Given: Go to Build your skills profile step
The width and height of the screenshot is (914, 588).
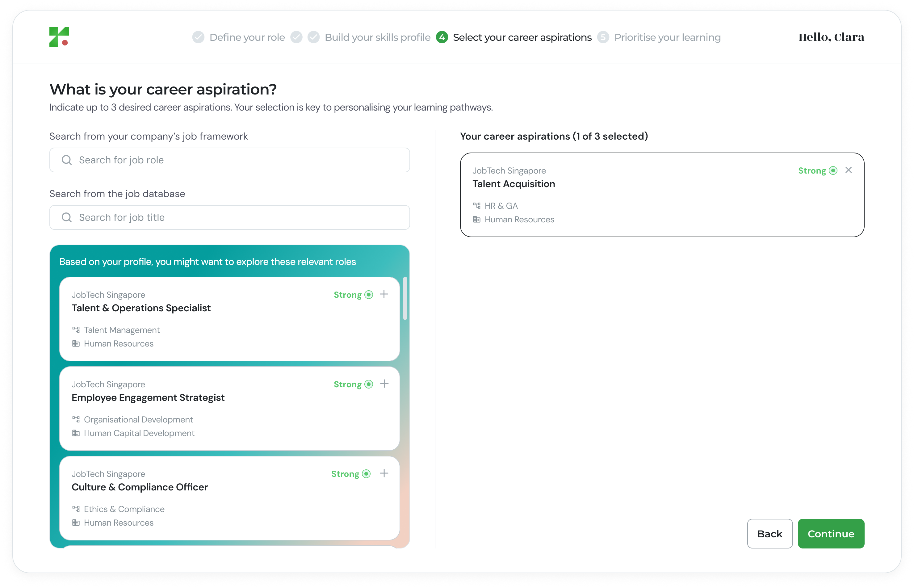Looking at the screenshot, I should (x=377, y=37).
